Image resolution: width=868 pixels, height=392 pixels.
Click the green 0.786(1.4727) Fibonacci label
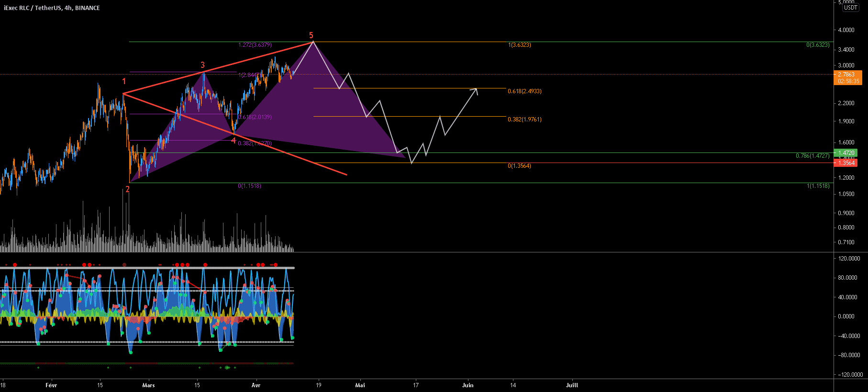tap(812, 156)
